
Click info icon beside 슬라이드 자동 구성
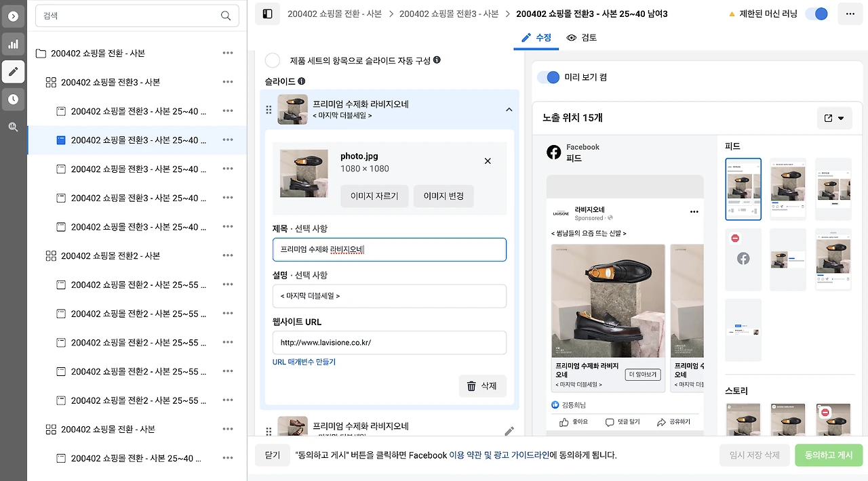pyautogui.click(x=437, y=60)
